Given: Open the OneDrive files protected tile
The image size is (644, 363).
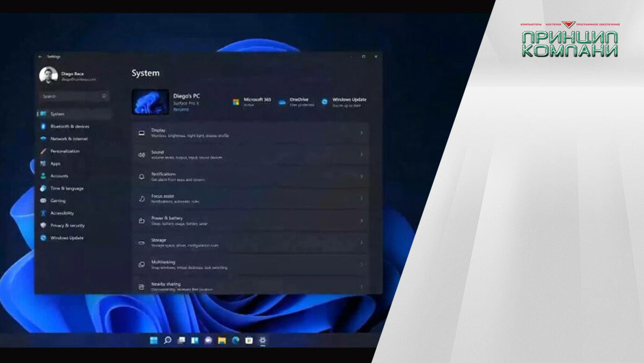Looking at the screenshot, I should tap(296, 102).
